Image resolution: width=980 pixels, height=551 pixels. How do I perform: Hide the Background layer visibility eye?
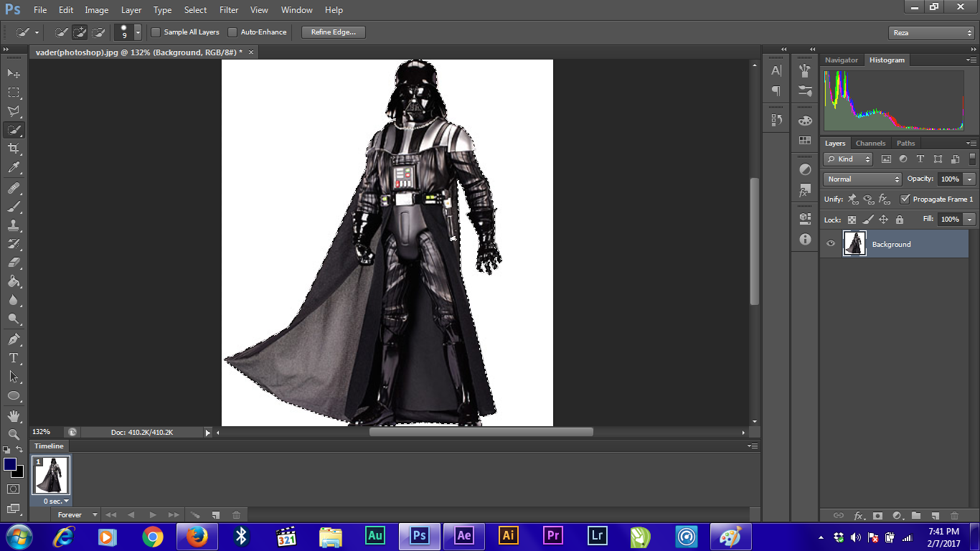click(831, 244)
